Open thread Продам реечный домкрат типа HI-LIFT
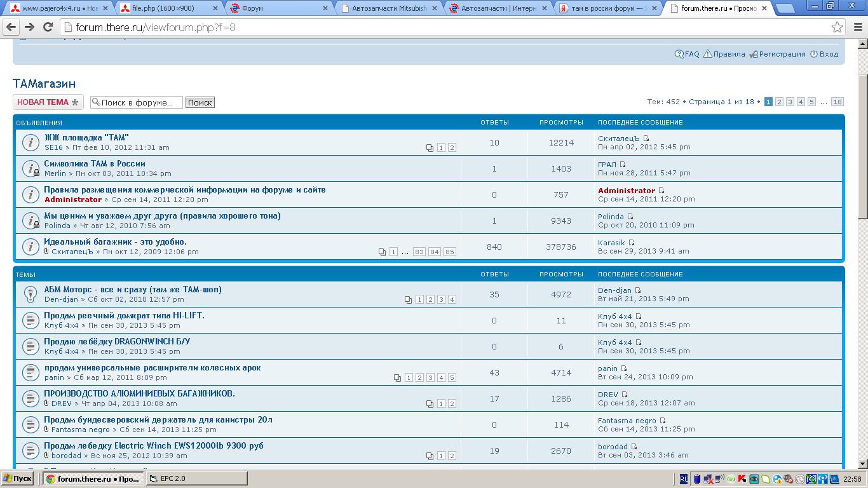This screenshot has height=488, width=868. click(124, 315)
